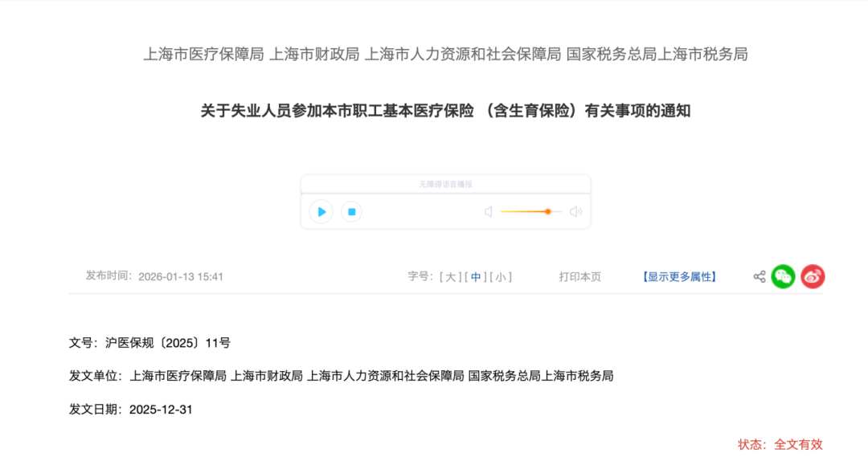
Task: Click the mute speaker icon
Action: point(488,212)
